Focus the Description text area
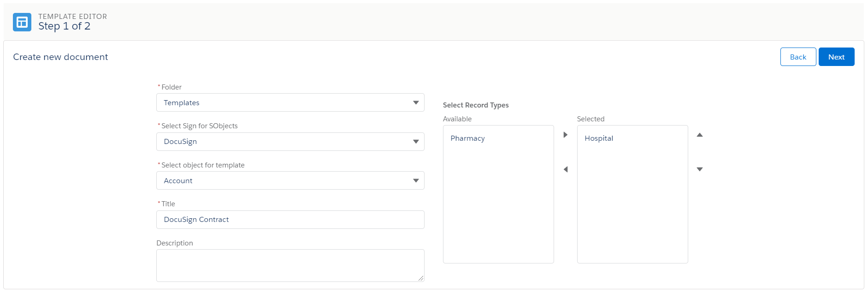 tap(290, 265)
